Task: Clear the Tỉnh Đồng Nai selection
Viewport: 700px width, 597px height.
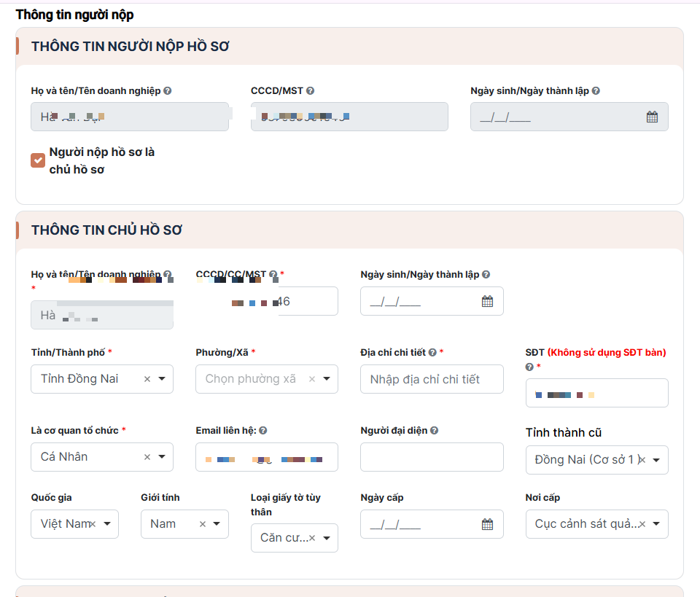Action: click(x=147, y=379)
